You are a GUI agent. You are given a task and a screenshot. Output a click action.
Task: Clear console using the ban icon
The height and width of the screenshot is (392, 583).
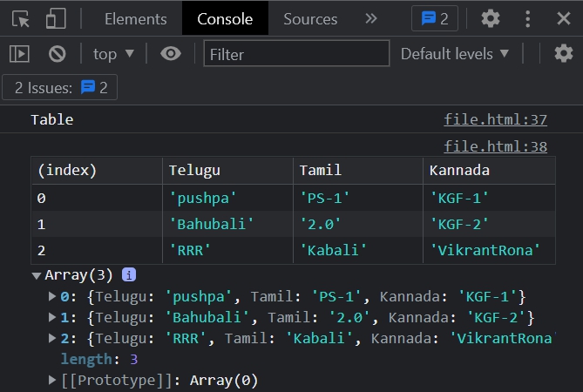point(58,54)
